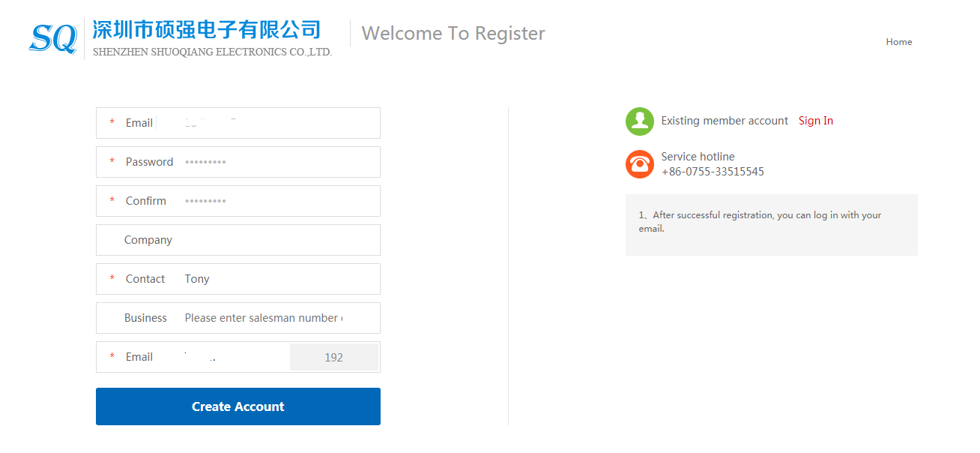Open the Home link
Viewport: 980px width, 453px height.
[899, 42]
